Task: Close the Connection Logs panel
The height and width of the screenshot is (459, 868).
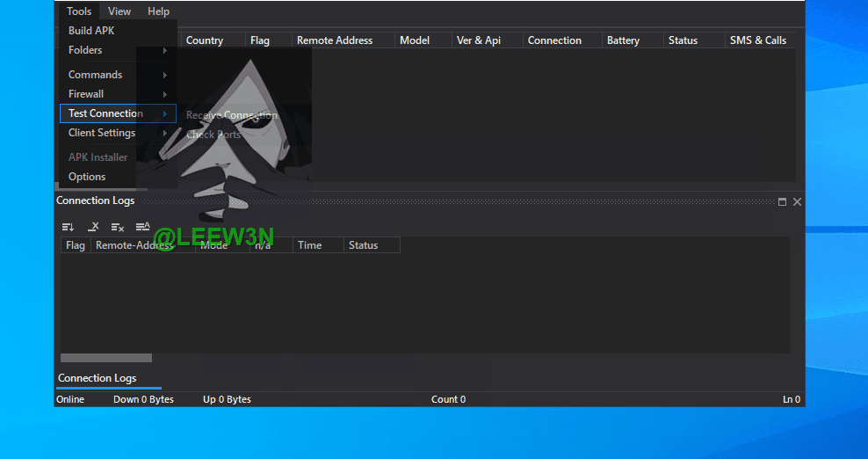Action: pos(797,201)
